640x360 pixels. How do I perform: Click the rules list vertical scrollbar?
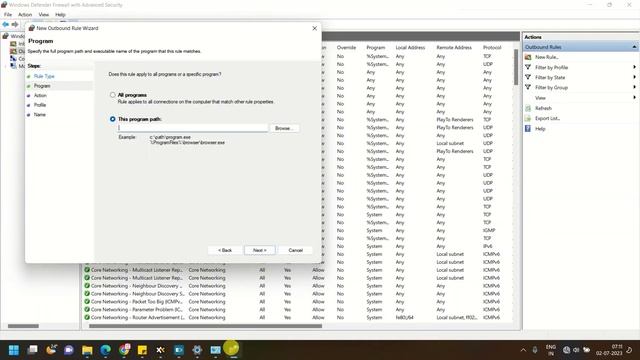[516, 67]
